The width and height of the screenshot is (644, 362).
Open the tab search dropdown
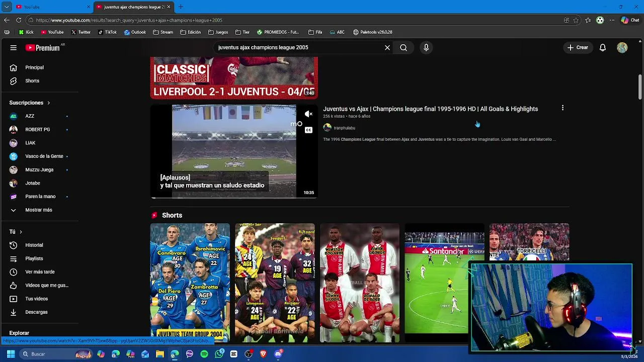coord(7,7)
